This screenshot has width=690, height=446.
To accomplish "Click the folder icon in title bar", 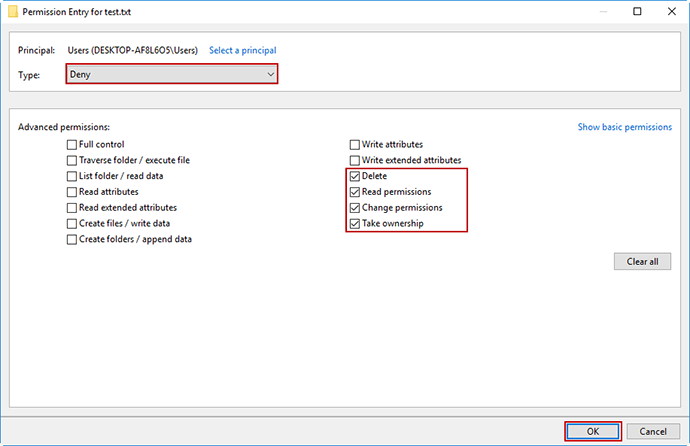I will (13, 11).
